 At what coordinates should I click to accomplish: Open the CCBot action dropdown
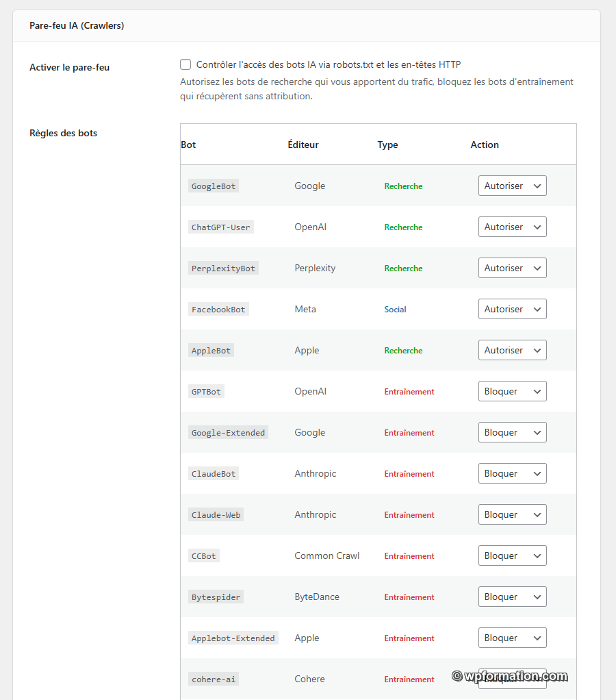coord(512,555)
